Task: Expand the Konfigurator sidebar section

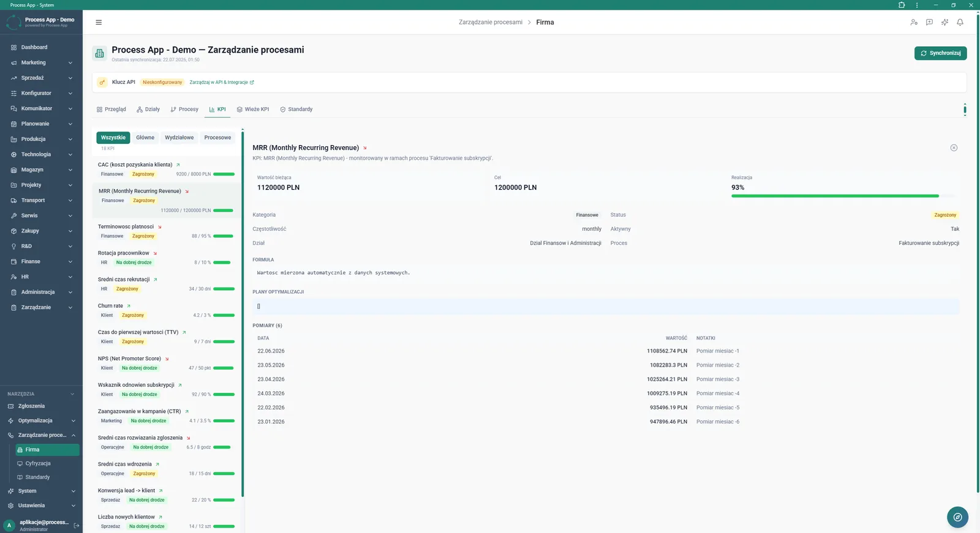Action: point(41,93)
